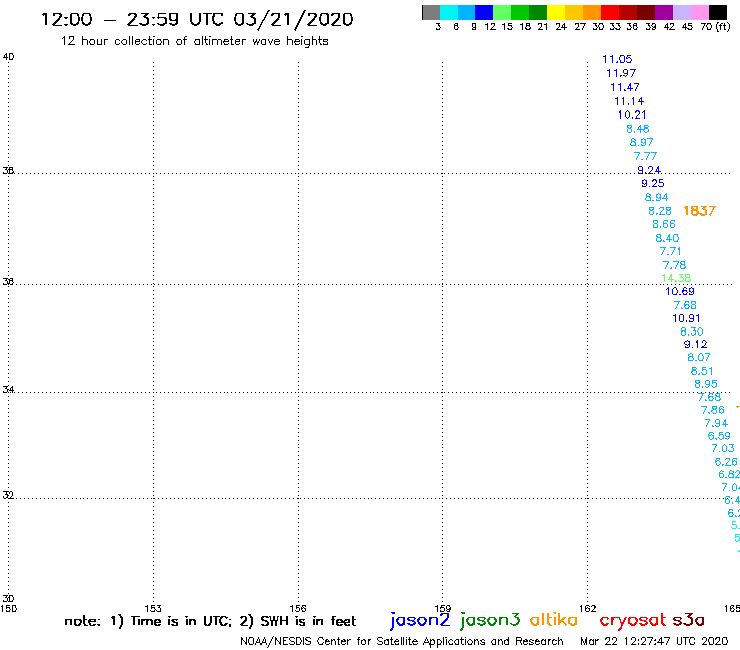Click the wave height value 8.40
This screenshot has height=650, width=740.
[667, 238]
